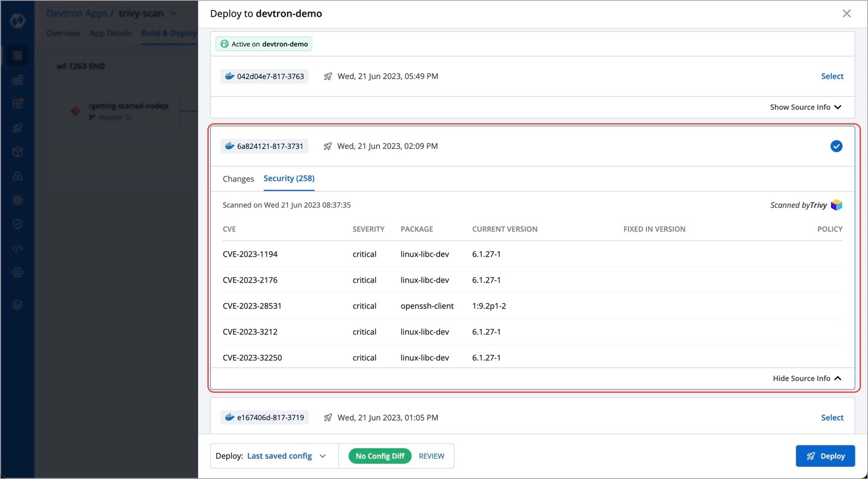Click the openssh-client package cell

coord(427,306)
